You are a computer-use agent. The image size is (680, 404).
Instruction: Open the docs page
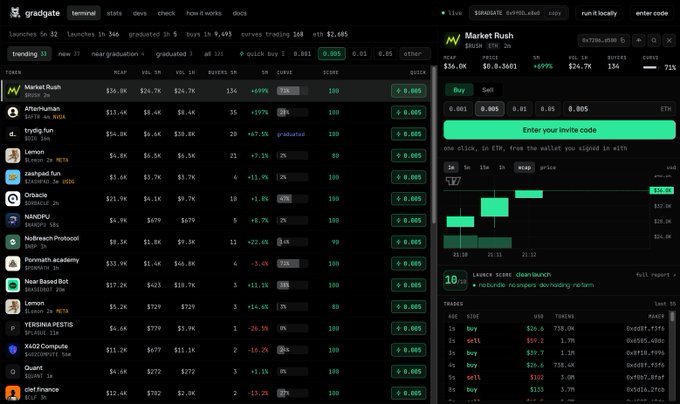(x=239, y=13)
